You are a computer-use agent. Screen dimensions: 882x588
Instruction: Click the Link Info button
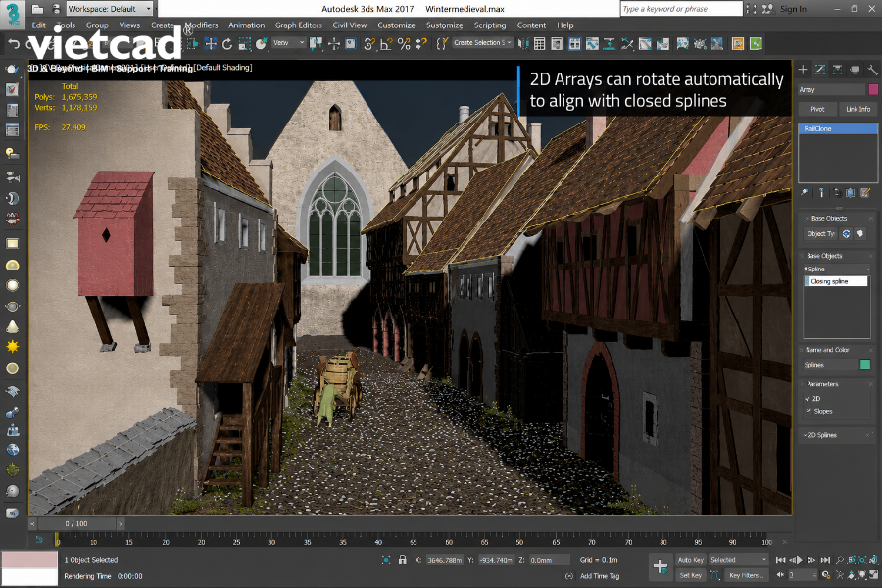click(x=857, y=109)
